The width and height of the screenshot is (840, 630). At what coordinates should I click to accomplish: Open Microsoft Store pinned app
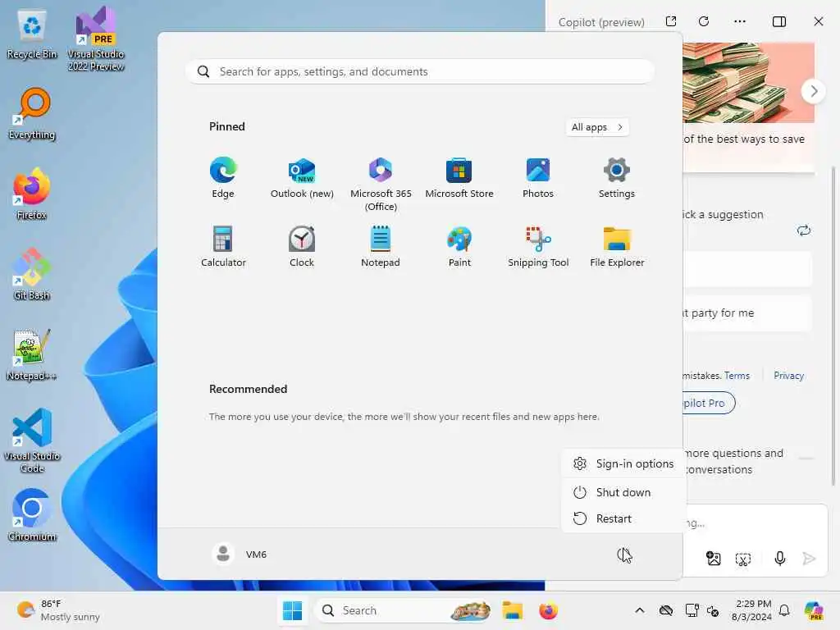(459, 178)
